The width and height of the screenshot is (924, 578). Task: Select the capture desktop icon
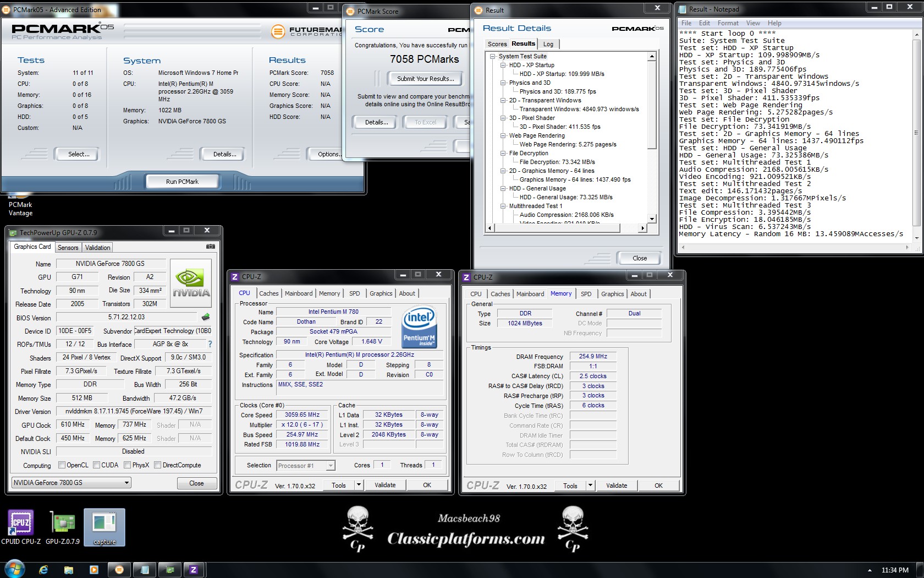[x=105, y=527]
